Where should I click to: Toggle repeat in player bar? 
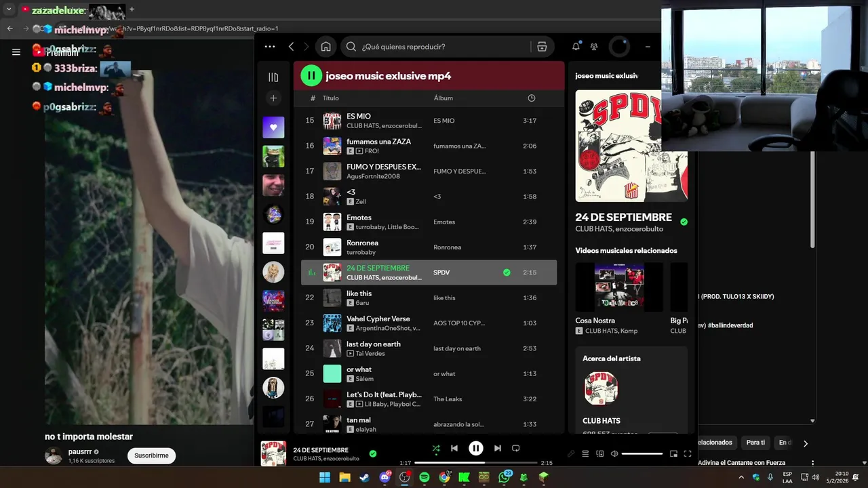pos(515,448)
